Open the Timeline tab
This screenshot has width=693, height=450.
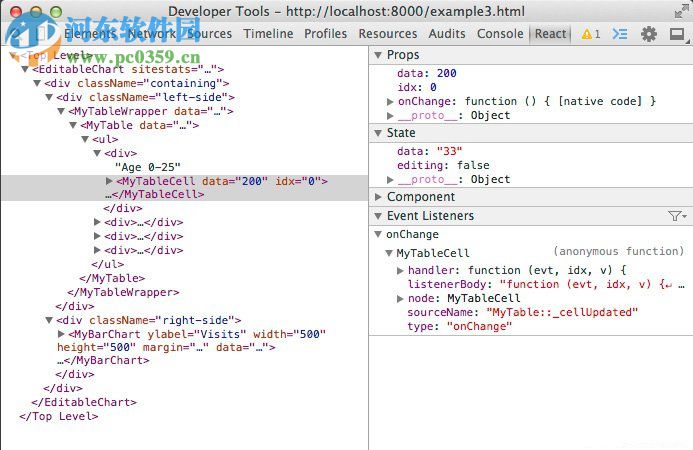pyautogui.click(x=268, y=34)
